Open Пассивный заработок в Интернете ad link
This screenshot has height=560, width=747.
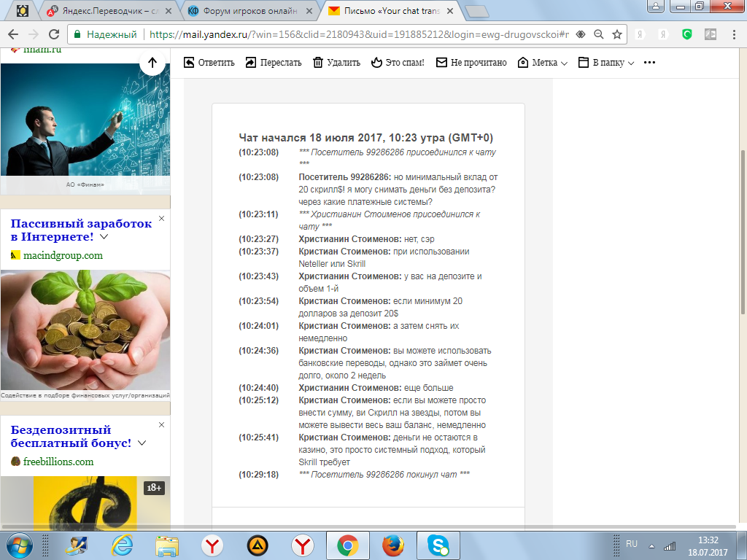[x=81, y=230]
